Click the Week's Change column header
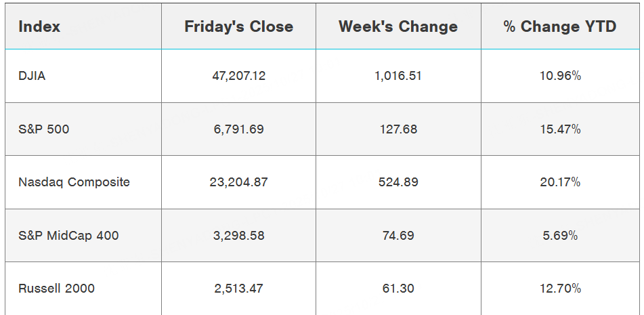 [x=398, y=27]
